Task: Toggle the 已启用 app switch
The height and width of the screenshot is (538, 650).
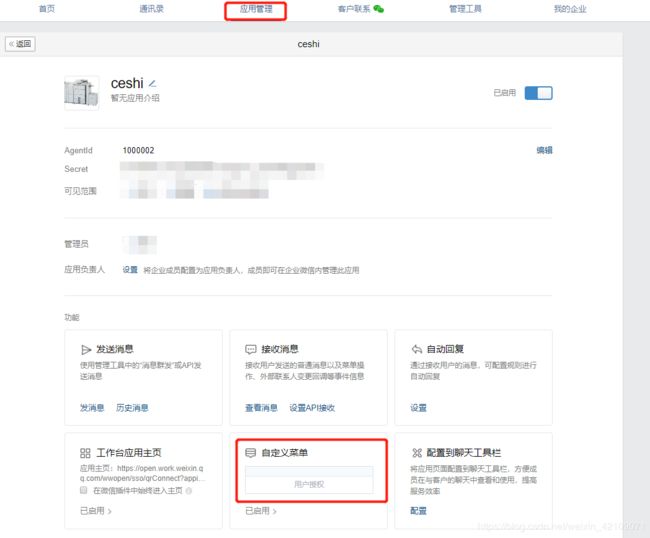Action: coord(538,93)
